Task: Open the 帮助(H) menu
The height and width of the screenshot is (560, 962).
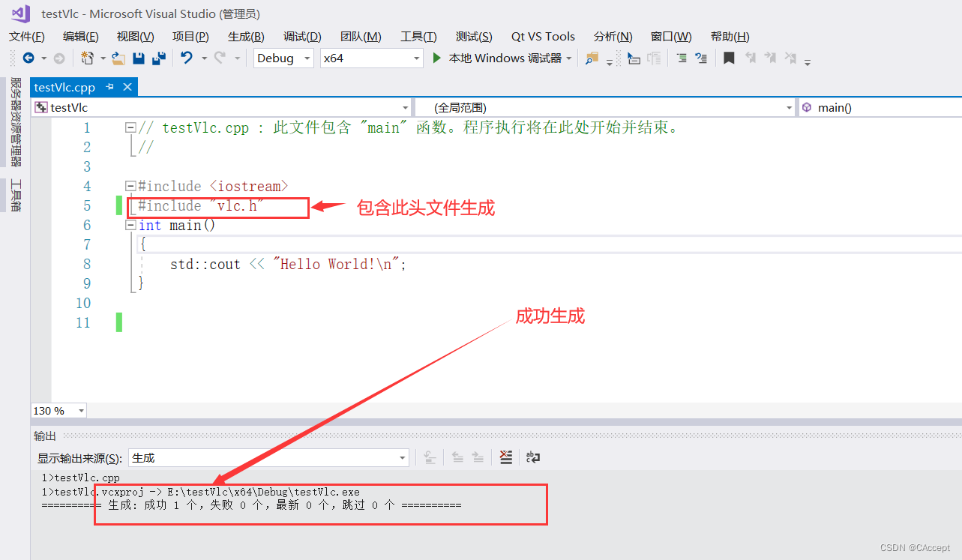Action: point(730,36)
